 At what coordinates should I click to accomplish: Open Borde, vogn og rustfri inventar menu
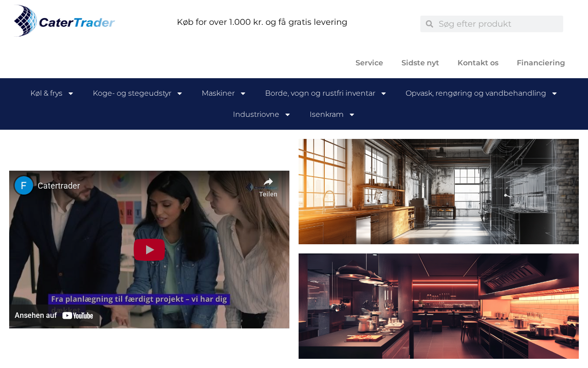[x=320, y=93]
